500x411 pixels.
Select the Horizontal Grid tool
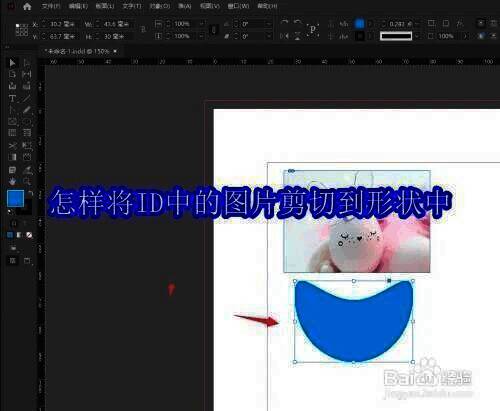pos(12,133)
